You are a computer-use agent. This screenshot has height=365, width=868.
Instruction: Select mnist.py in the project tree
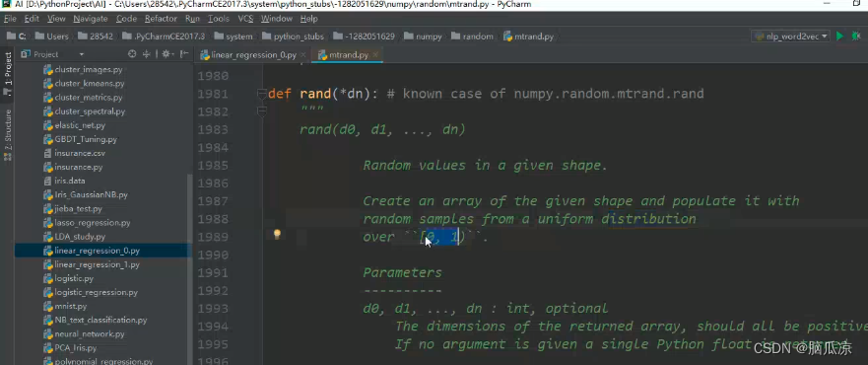pos(65,306)
